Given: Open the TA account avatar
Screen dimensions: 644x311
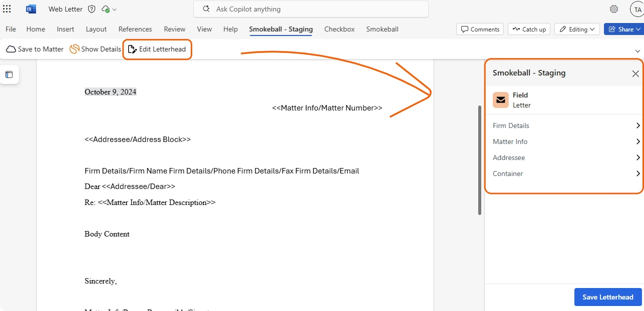Looking at the screenshot, I should tap(636, 9).
